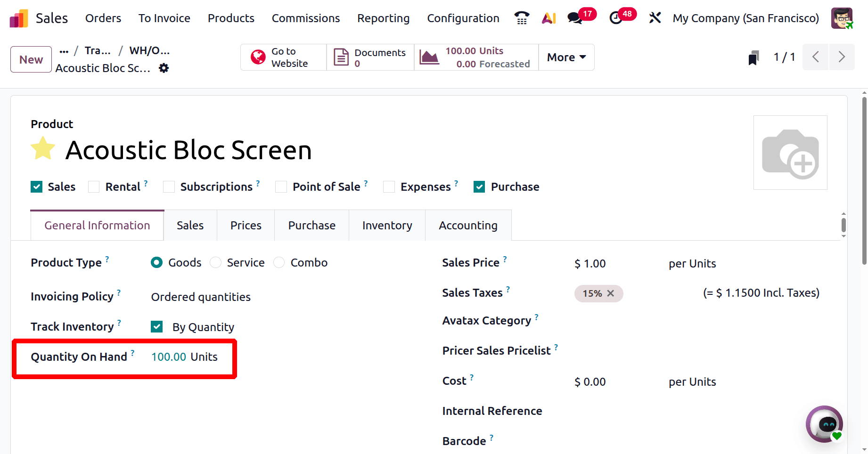Viewport: 868px width, 454px height.
Task: Select the Service product type
Action: click(216, 263)
